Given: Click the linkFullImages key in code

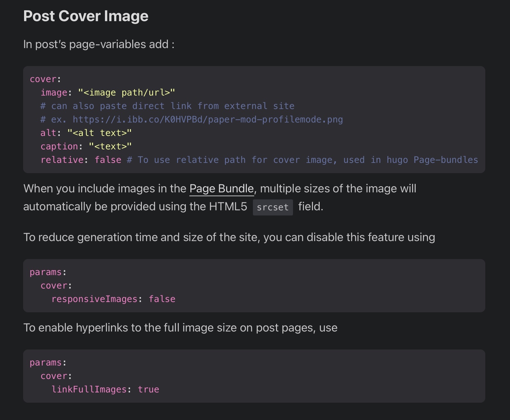Looking at the screenshot, I should pyautogui.click(x=89, y=390).
